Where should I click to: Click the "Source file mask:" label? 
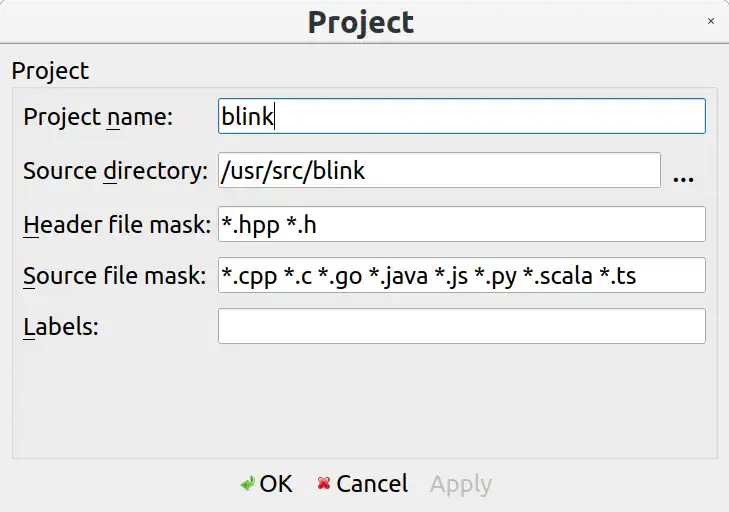point(113,276)
